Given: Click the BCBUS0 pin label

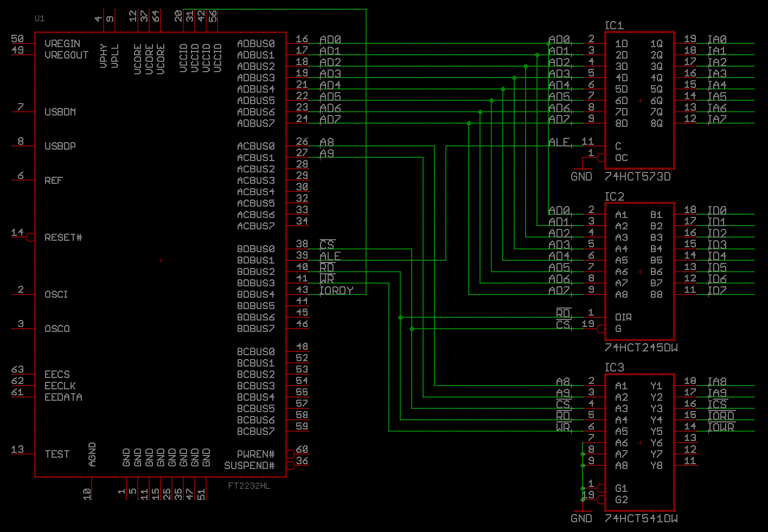Looking at the screenshot, I should click(x=256, y=351).
